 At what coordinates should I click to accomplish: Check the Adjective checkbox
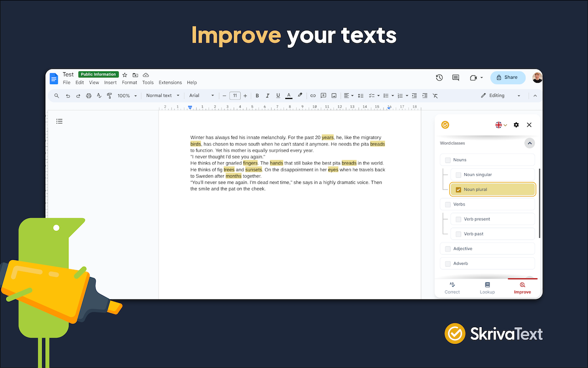pos(448,249)
